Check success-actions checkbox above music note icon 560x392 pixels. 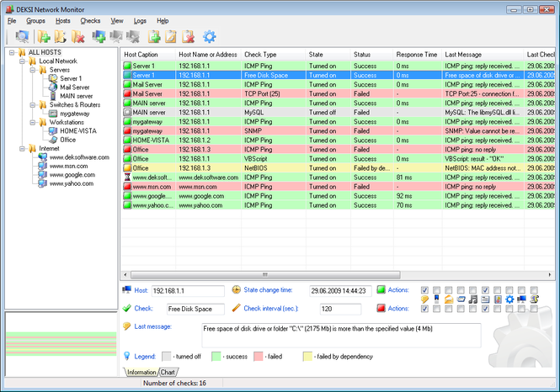pos(473,290)
